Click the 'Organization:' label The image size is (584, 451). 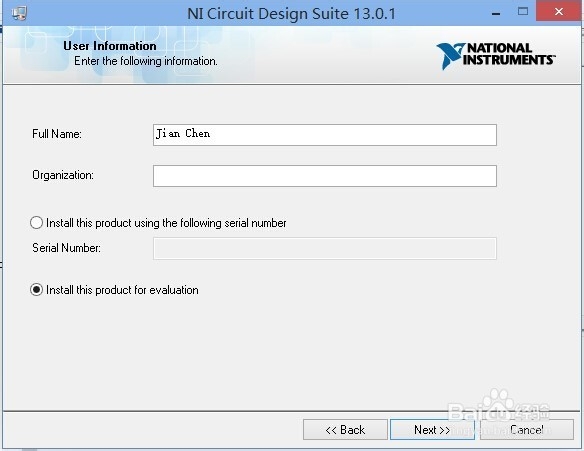tap(63, 175)
